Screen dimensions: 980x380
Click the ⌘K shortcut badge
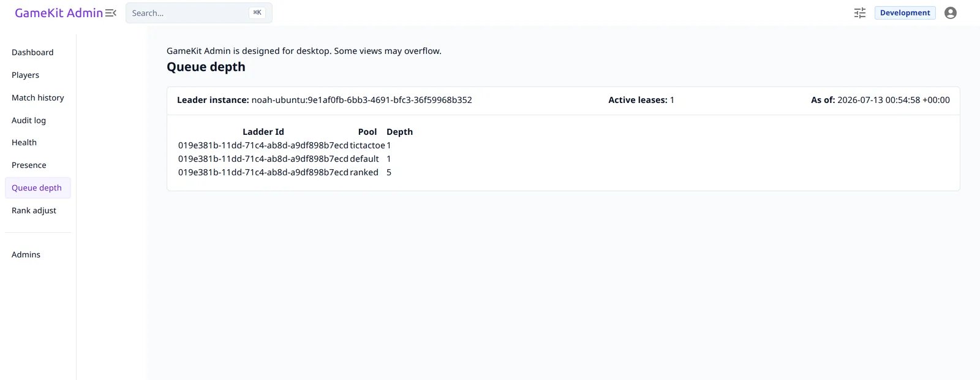[x=257, y=13]
